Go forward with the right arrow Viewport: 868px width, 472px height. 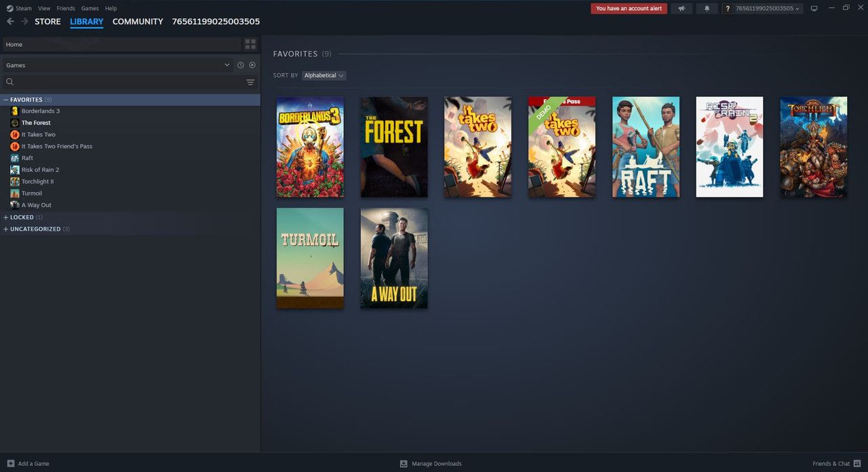coord(24,22)
